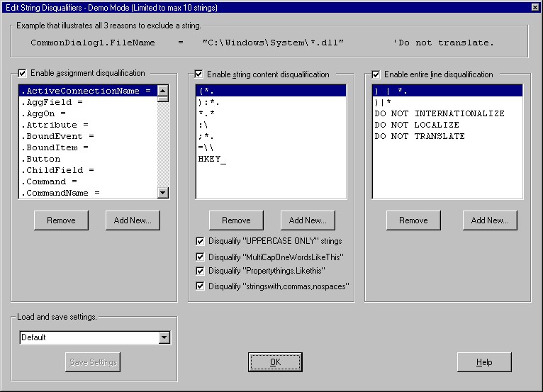Select ".CommandName =" list entry
543x392 pixels.
[60, 193]
